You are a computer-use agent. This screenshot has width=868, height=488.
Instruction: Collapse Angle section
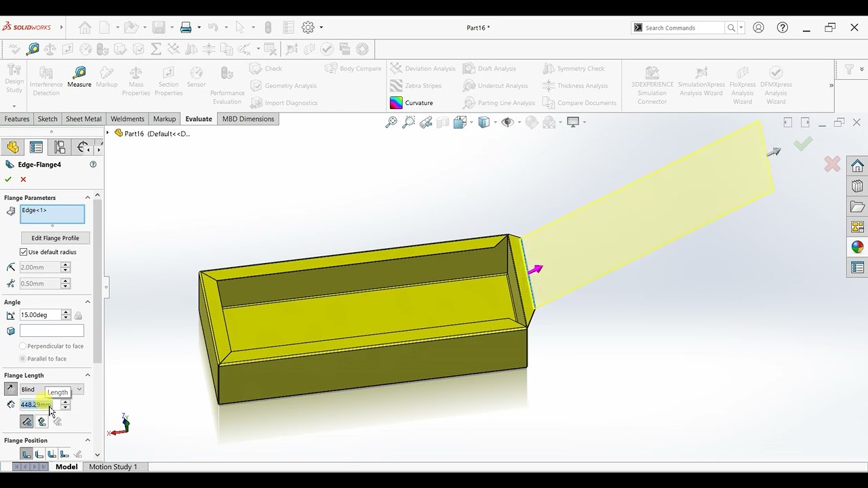87,302
